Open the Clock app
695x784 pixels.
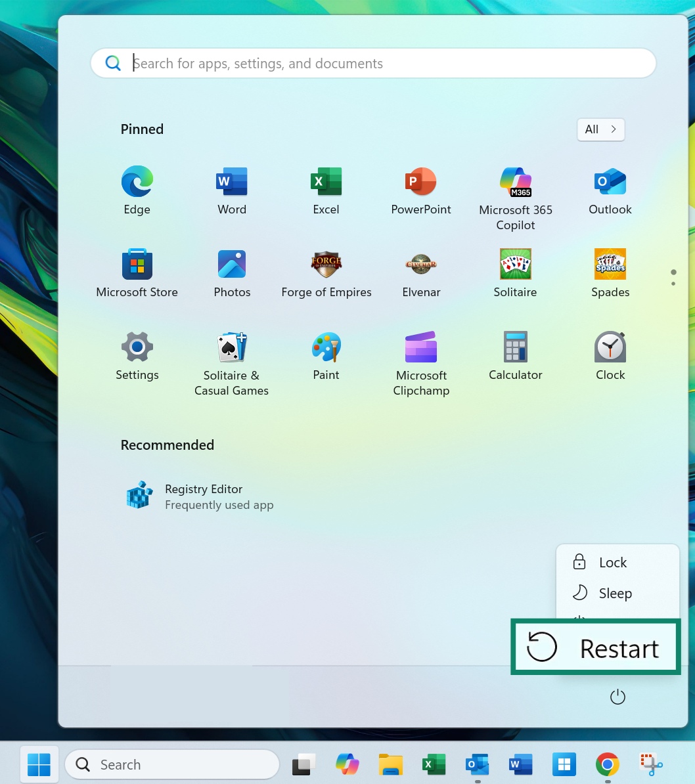click(x=610, y=355)
